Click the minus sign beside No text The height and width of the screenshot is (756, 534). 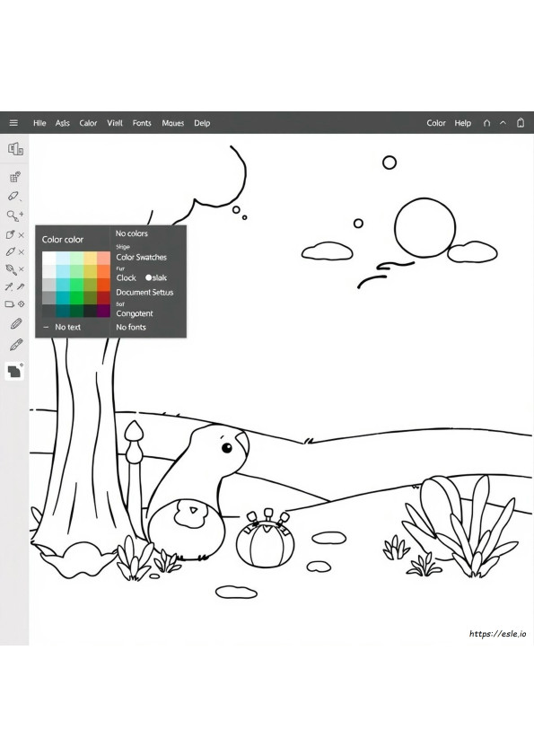click(x=46, y=327)
